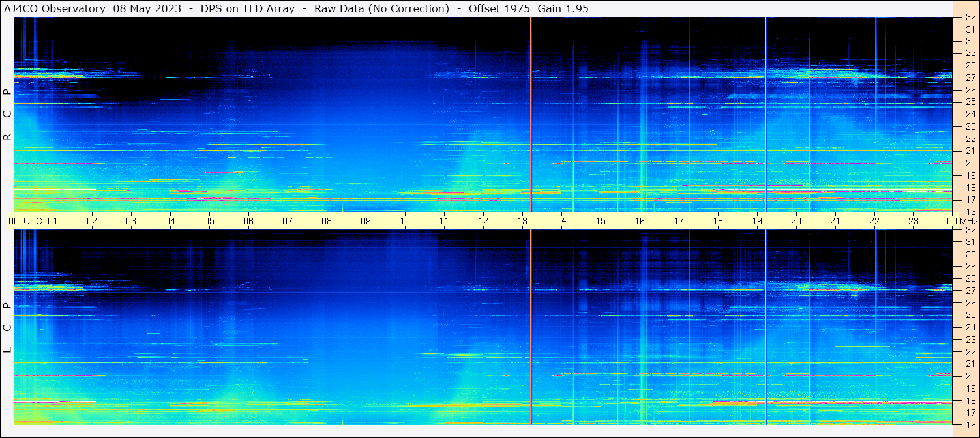Select hour 21 on the UTC time axis
Screen dimensions: 980x438
tap(835, 221)
